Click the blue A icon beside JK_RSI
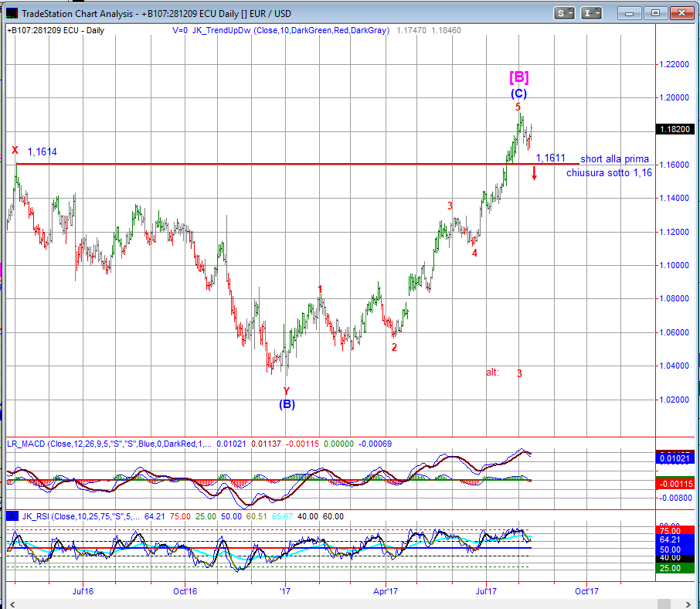 [x=12, y=516]
